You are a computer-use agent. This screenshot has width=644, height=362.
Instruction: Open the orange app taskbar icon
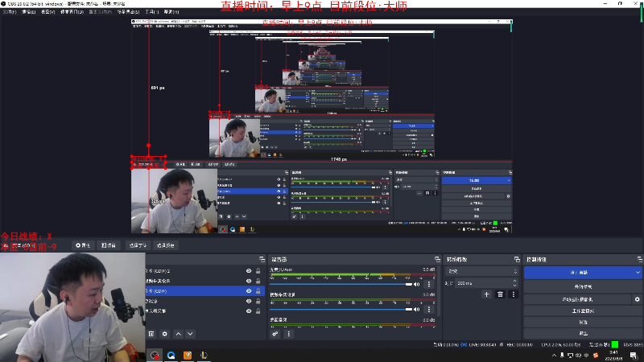(188, 355)
